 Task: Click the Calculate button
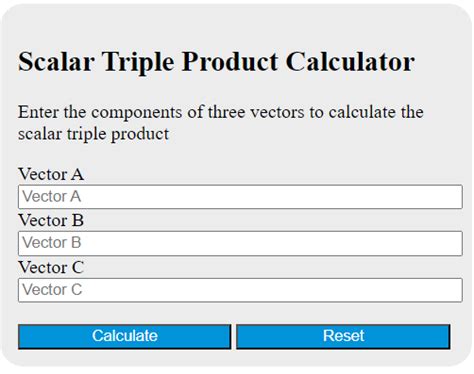click(124, 336)
